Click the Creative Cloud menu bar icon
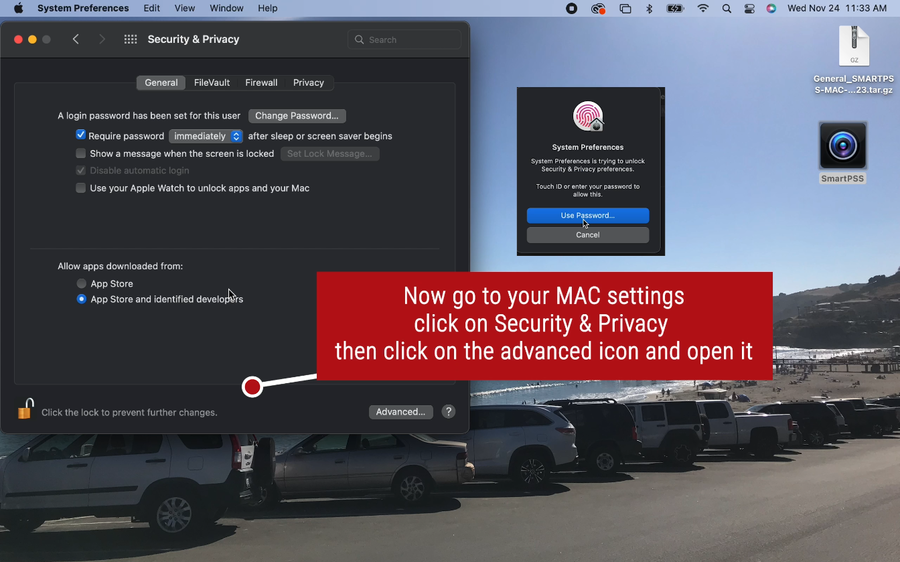 point(598,8)
